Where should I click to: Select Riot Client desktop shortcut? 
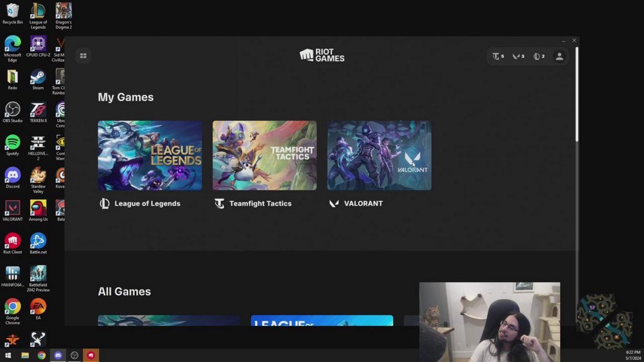[13, 244]
